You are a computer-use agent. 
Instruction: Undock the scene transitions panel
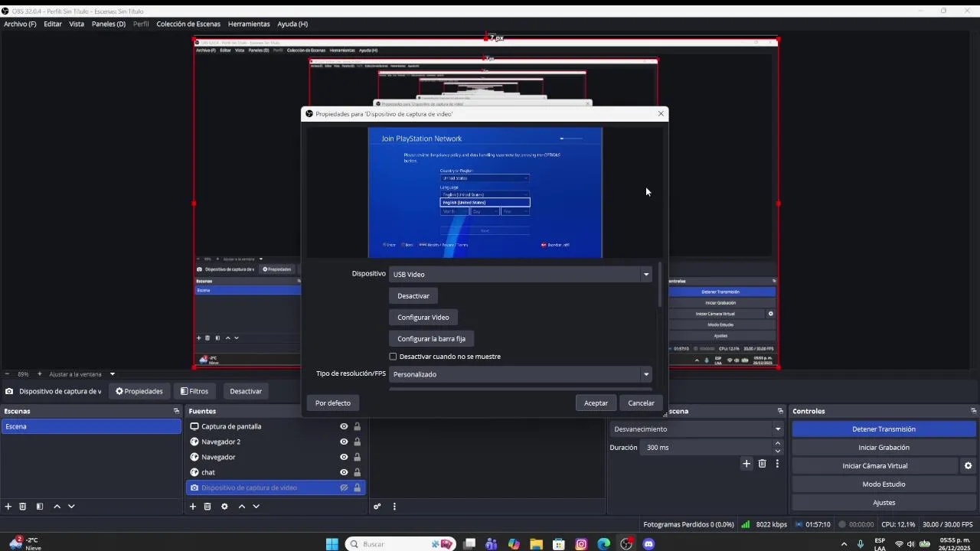pos(780,411)
